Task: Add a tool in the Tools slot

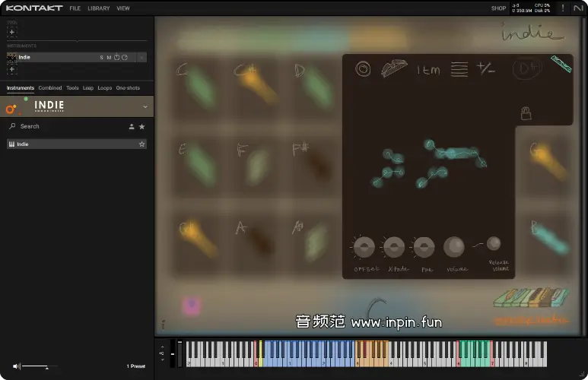Action: click(12, 32)
